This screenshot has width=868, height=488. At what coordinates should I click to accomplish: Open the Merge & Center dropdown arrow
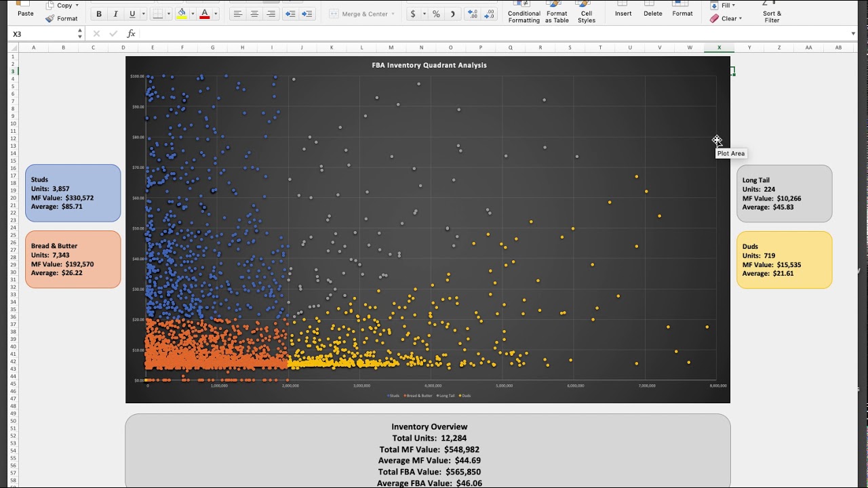(x=393, y=14)
